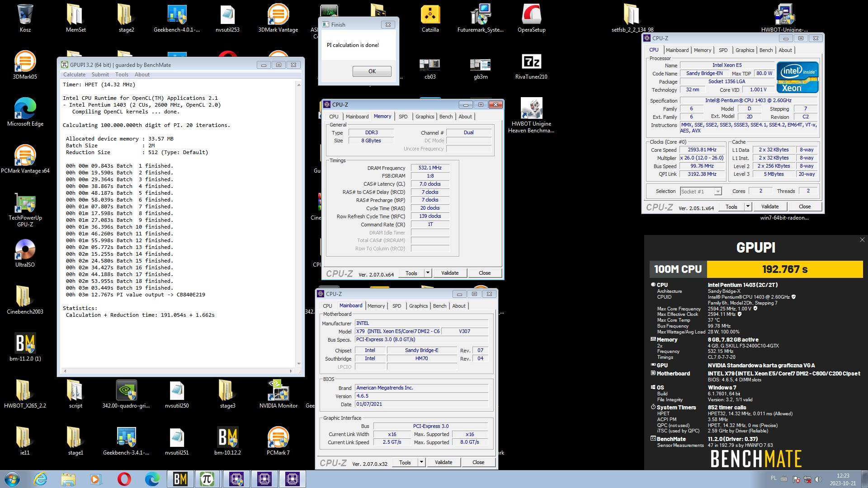Open Opera browser from the taskbar
Screen dimensions: 868x488
pos(124,479)
